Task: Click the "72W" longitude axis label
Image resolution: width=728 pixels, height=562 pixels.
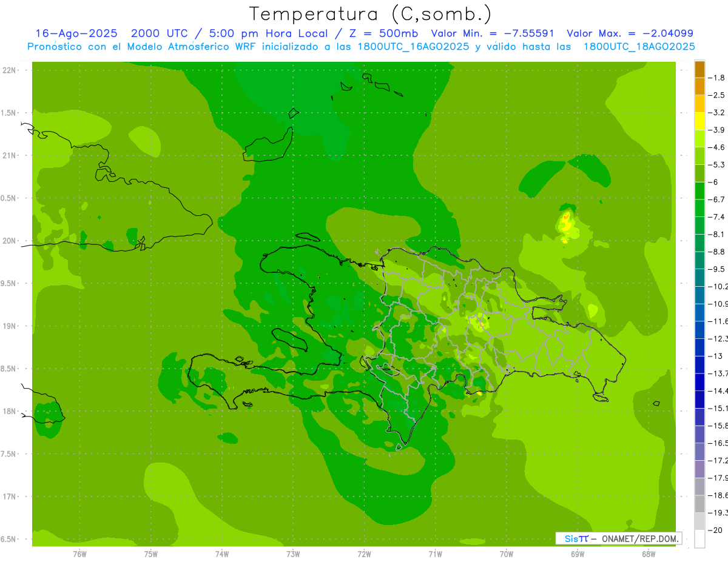Action: click(364, 554)
